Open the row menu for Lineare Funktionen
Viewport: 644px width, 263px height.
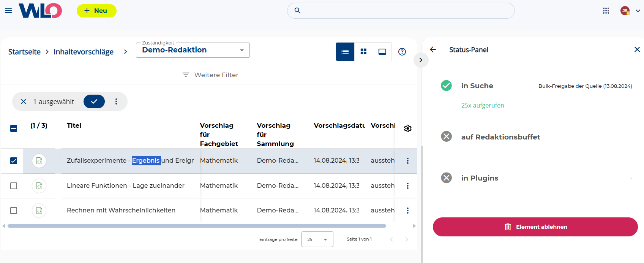(x=408, y=186)
